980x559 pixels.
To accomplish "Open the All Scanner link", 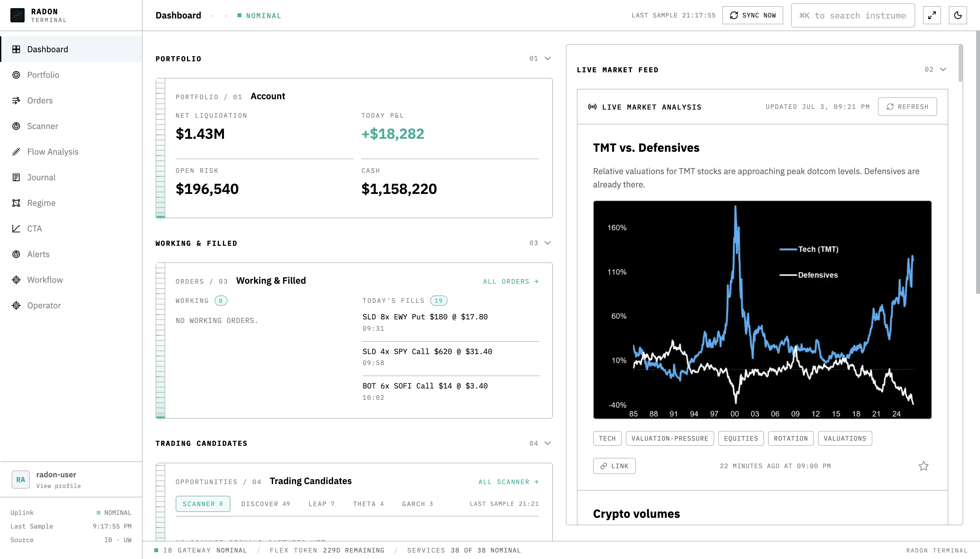I will coord(508,482).
